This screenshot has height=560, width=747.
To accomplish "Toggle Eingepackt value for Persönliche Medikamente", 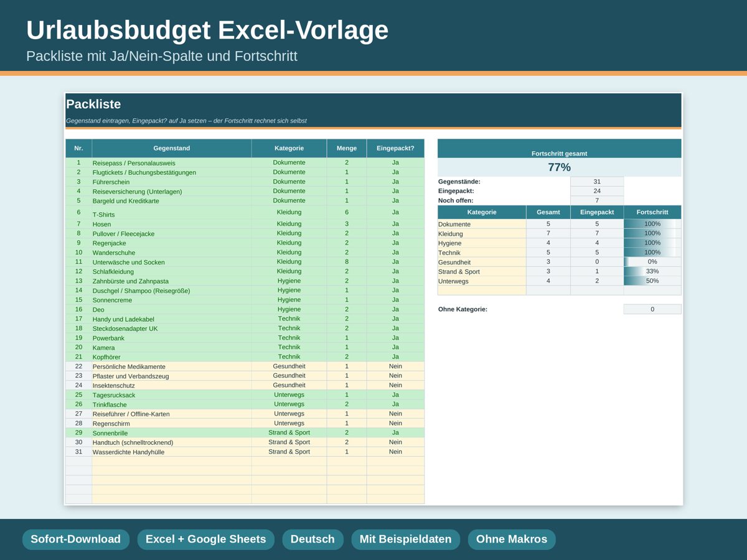I will pyautogui.click(x=395, y=366).
